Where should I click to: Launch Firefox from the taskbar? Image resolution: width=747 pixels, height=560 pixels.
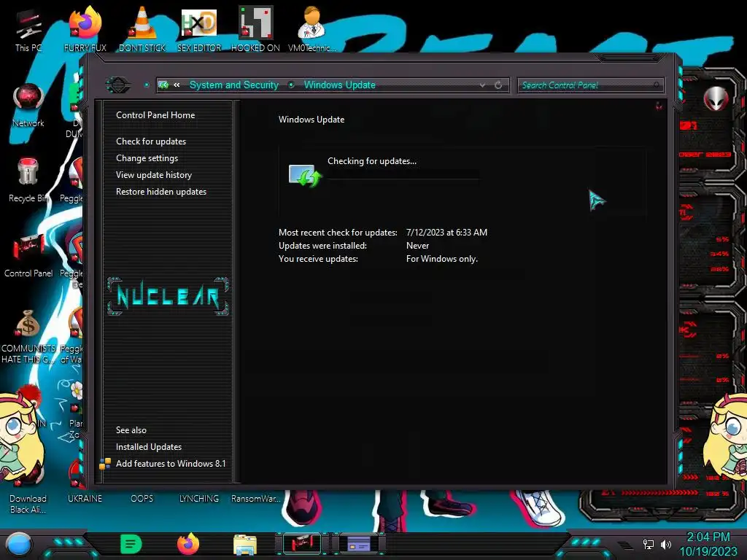188,544
